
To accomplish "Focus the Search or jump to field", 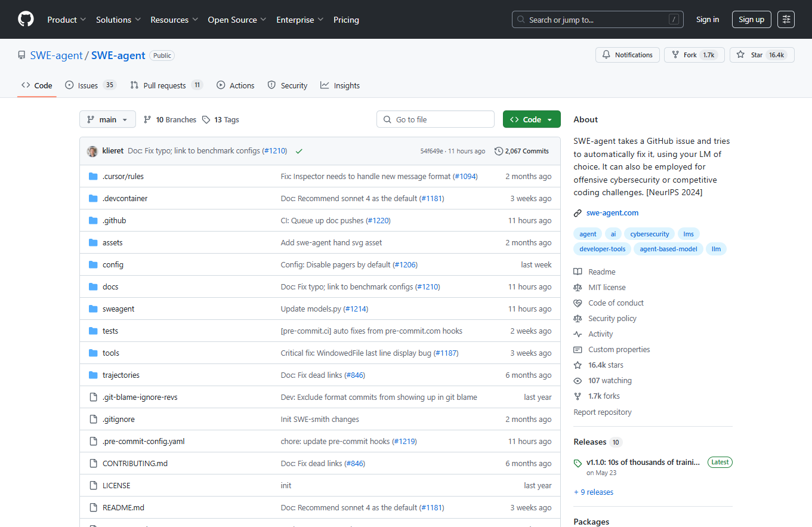I will pyautogui.click(x=597, y=20).
